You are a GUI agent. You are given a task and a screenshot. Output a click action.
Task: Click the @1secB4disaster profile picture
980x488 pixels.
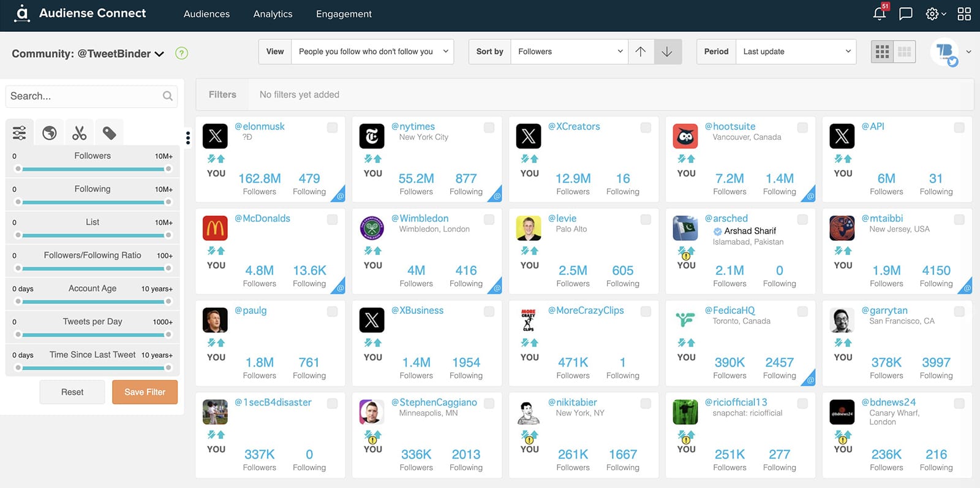[215, 412]
